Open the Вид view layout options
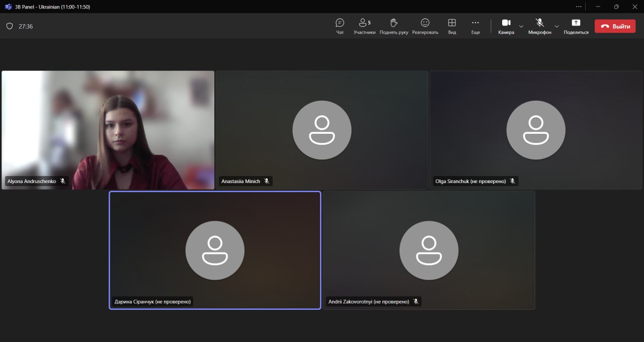 coord(452,26)
